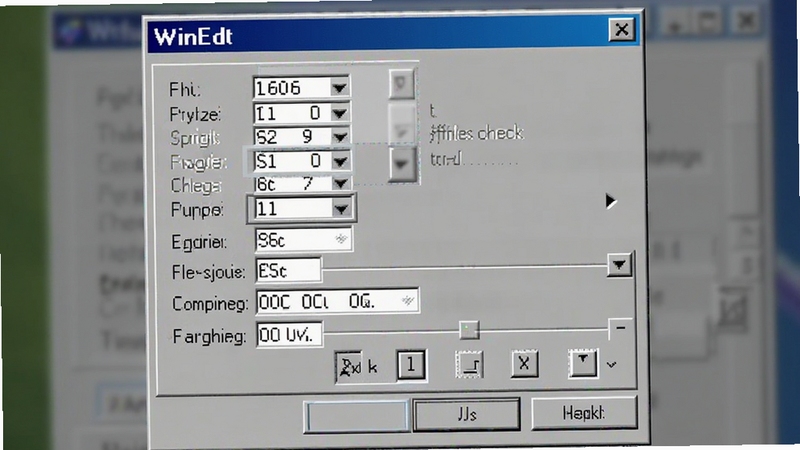Screen dimensions: 800x450
Task: Click the icon button showing number 1
Action: pyautogui.click(x=411, y=365)
